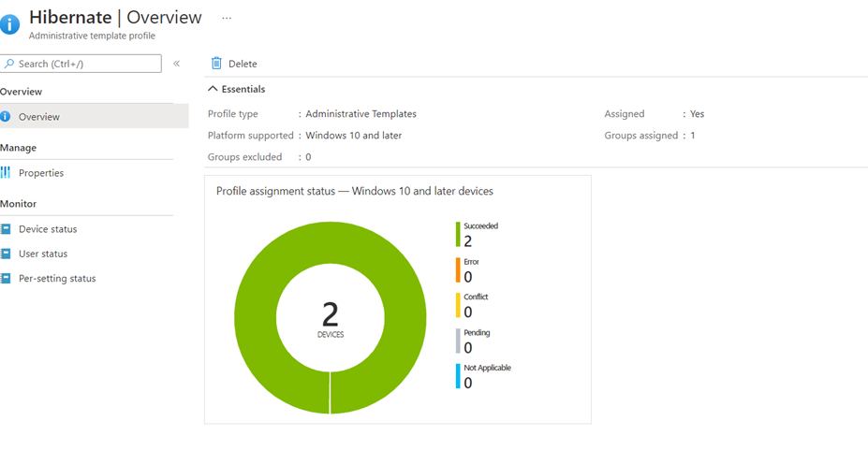
Task: Collapse the sidebar with double chevron
Action: click(x=176, y=64)
